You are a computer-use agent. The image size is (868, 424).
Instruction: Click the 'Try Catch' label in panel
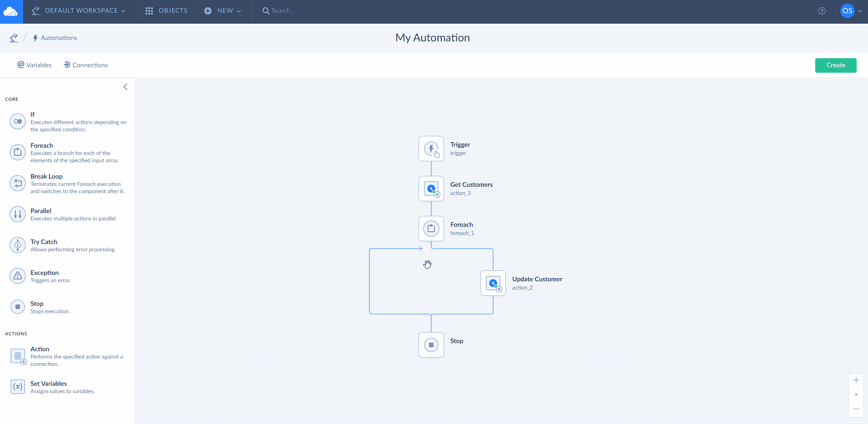pyautogui.click(x=44, y=242)
